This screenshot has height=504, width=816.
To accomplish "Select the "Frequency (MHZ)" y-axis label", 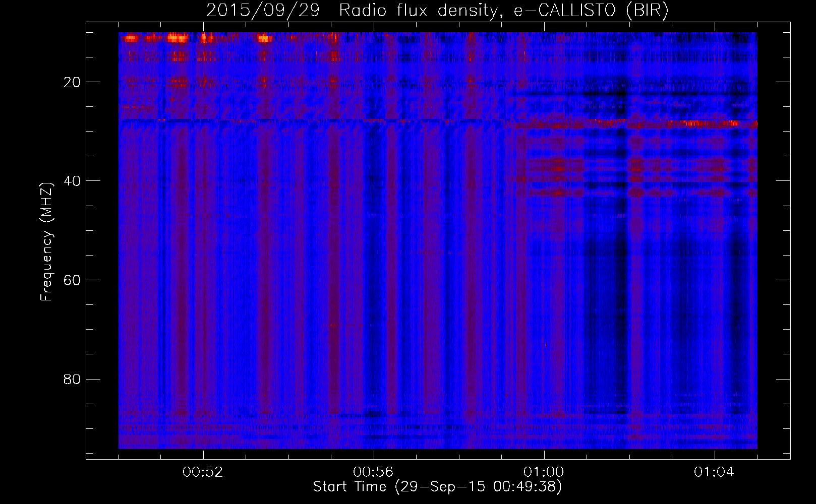I will pyautogui.click(x=46, y=242).
